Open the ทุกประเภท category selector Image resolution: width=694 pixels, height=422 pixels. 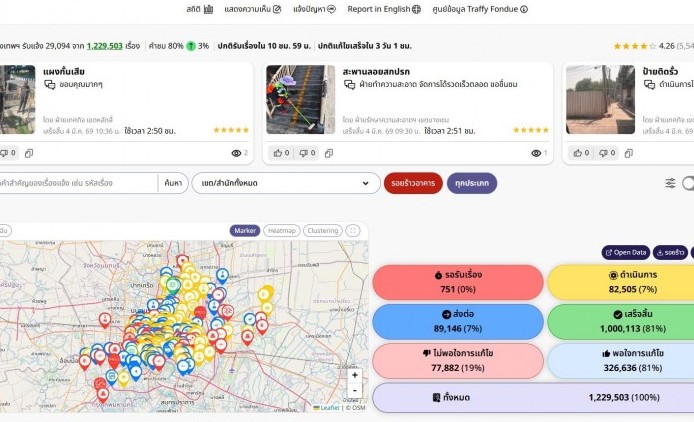tap(472, 183)
